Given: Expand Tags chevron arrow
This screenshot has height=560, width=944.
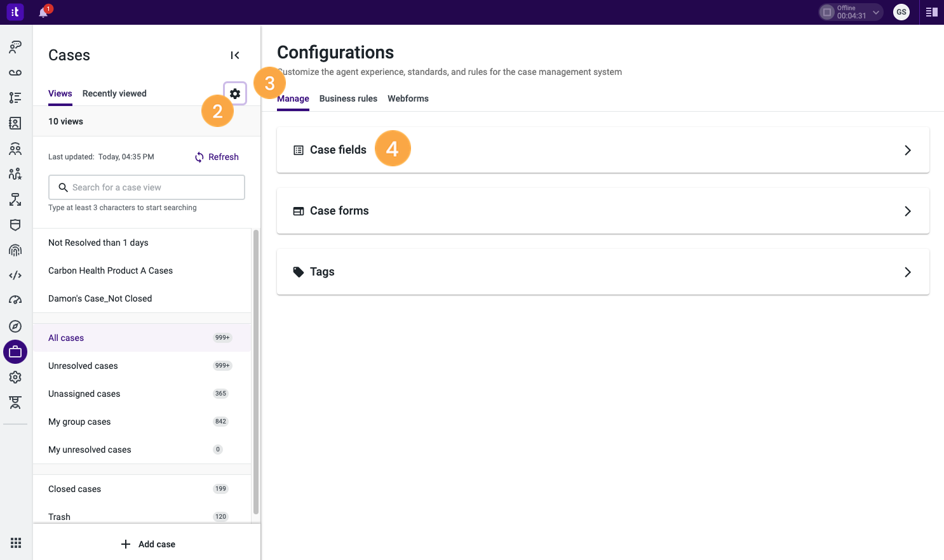Looking at the screenshot, I should [908, 272].
